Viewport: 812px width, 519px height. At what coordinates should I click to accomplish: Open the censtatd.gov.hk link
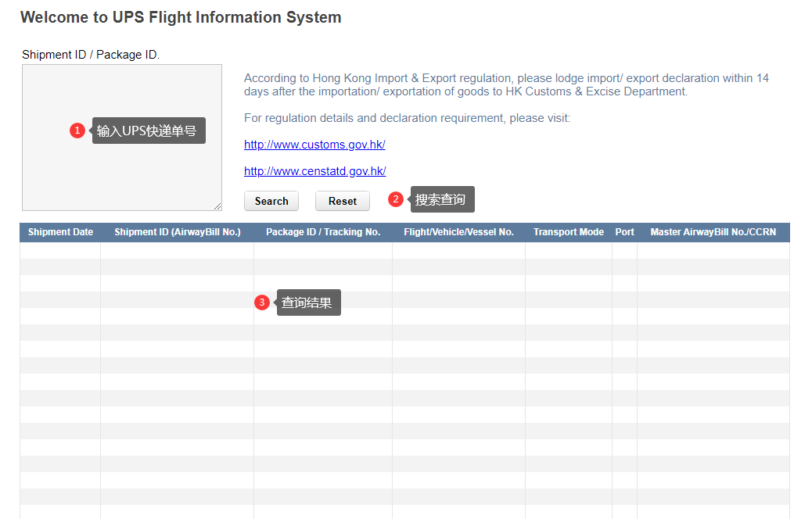(314, 171)
